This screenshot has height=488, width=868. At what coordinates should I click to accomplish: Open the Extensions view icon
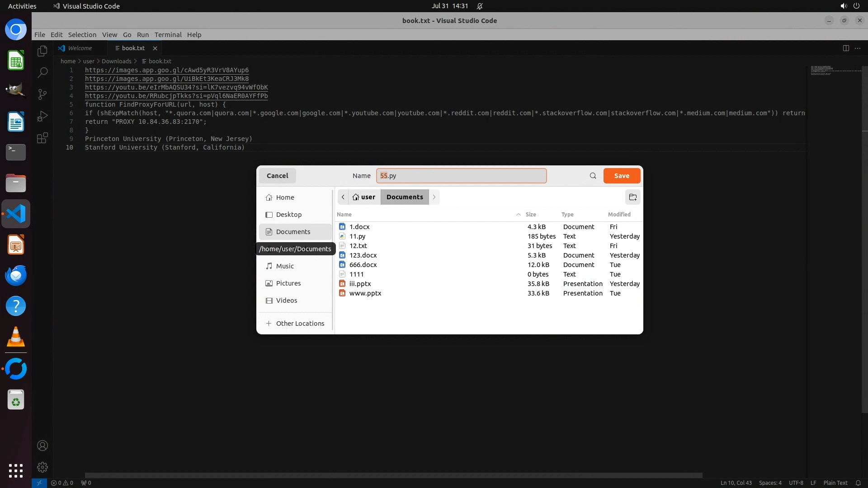tap(42, 138)
